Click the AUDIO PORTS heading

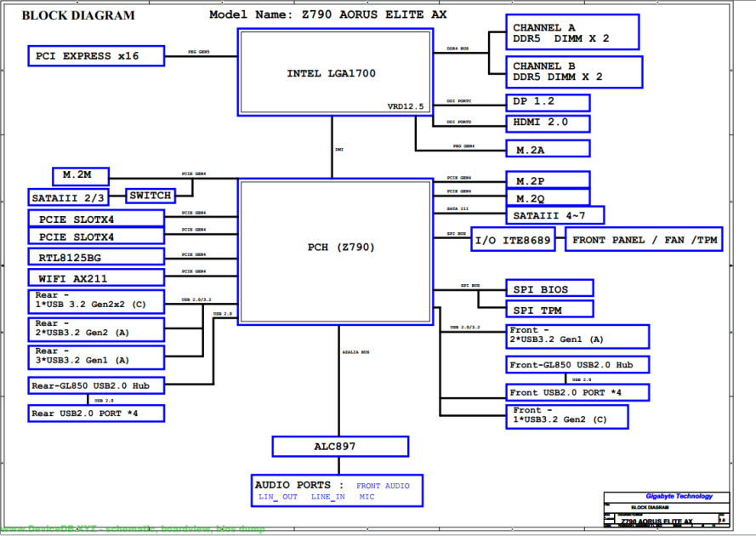299,485
